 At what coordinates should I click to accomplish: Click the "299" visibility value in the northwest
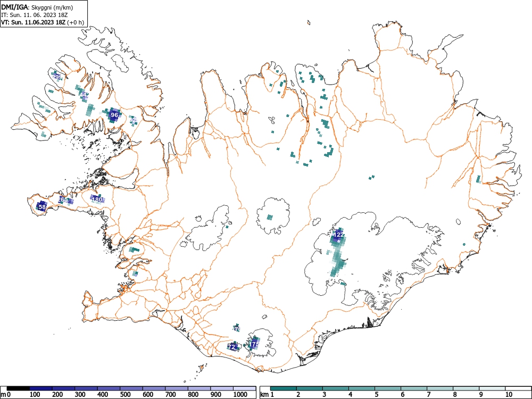pyautogui.click(x=58, y=77)
